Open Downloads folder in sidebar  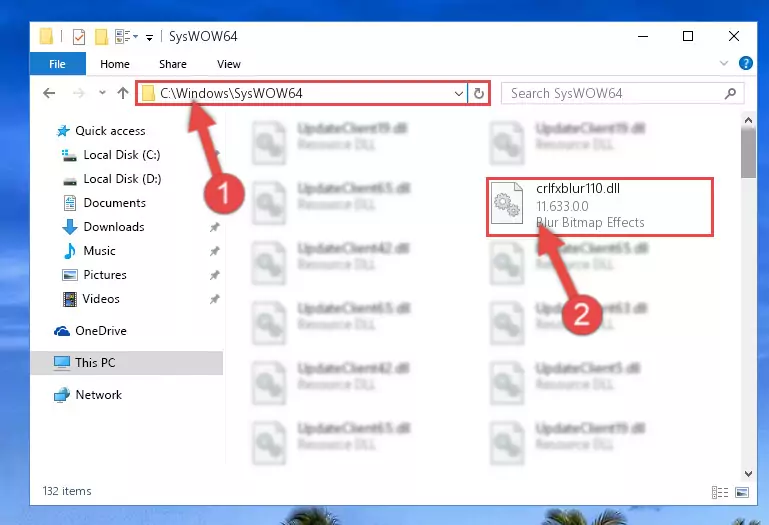tap(114, 227)
